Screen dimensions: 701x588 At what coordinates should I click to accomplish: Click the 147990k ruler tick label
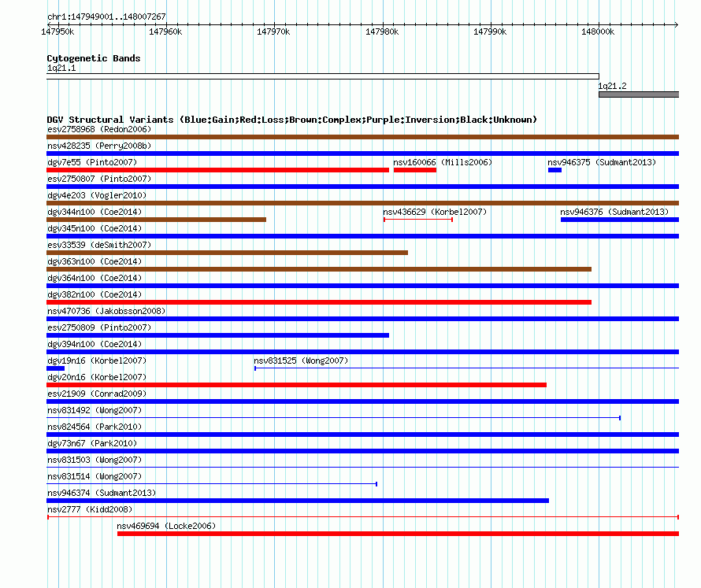(x=490, y=32)
